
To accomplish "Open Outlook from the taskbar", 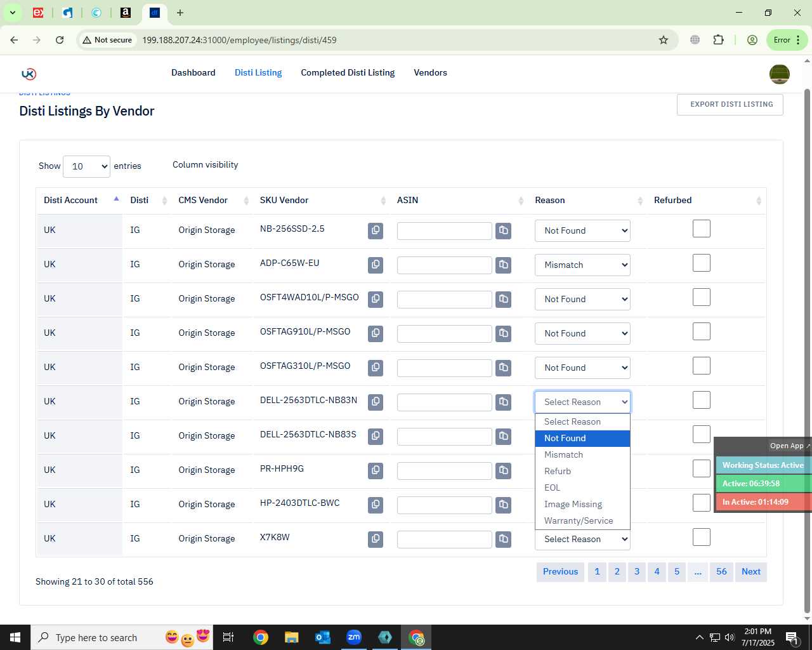I will [x=322, y=637].
